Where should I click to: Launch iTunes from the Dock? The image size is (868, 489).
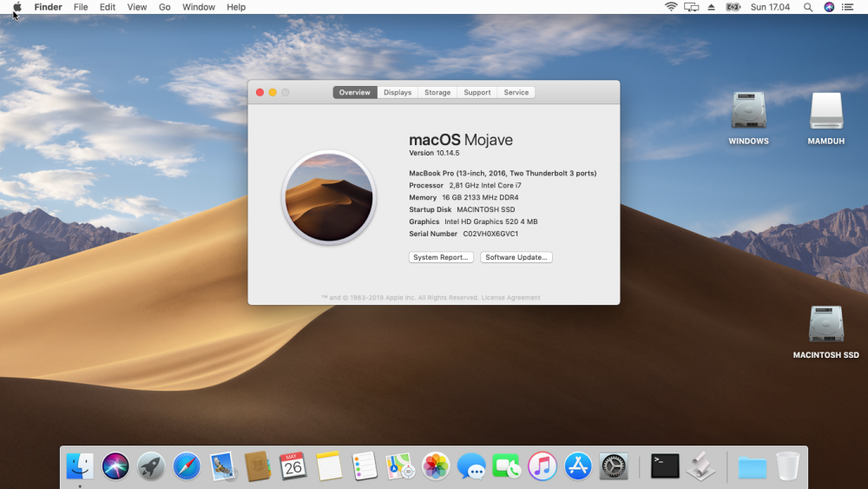[x=542, y=466]
